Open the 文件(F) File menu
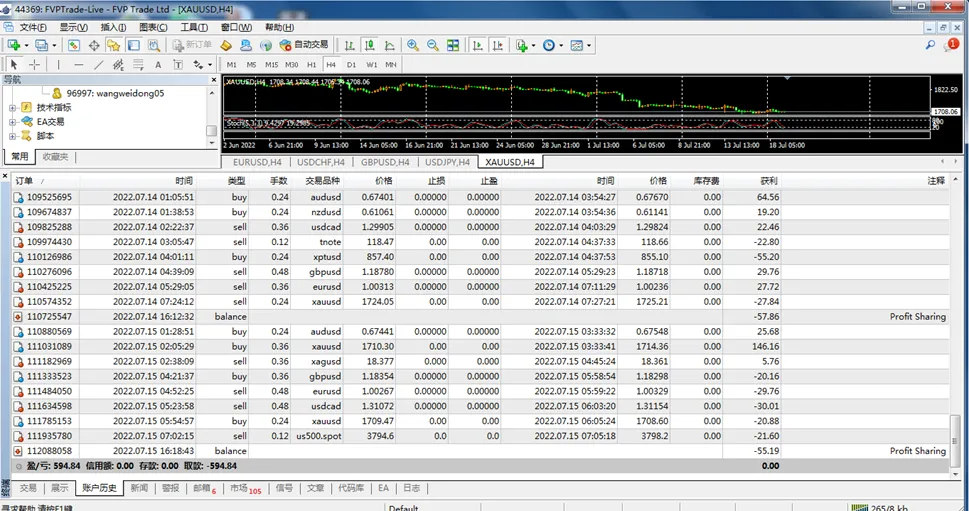 point(33,27)
